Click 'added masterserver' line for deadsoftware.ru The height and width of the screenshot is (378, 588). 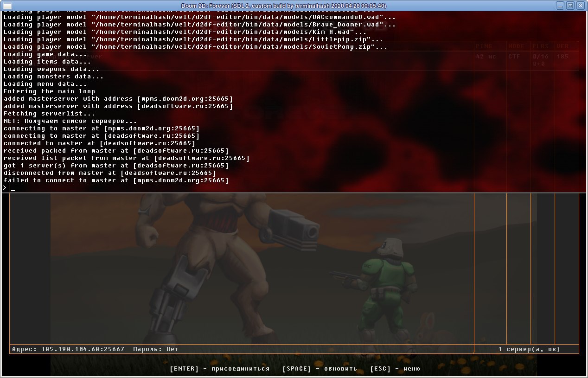[x=118, y=106]
